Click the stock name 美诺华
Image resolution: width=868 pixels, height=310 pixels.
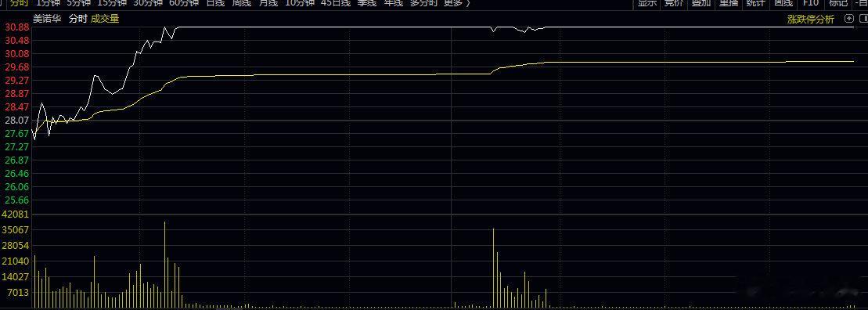tap(47, 19)
